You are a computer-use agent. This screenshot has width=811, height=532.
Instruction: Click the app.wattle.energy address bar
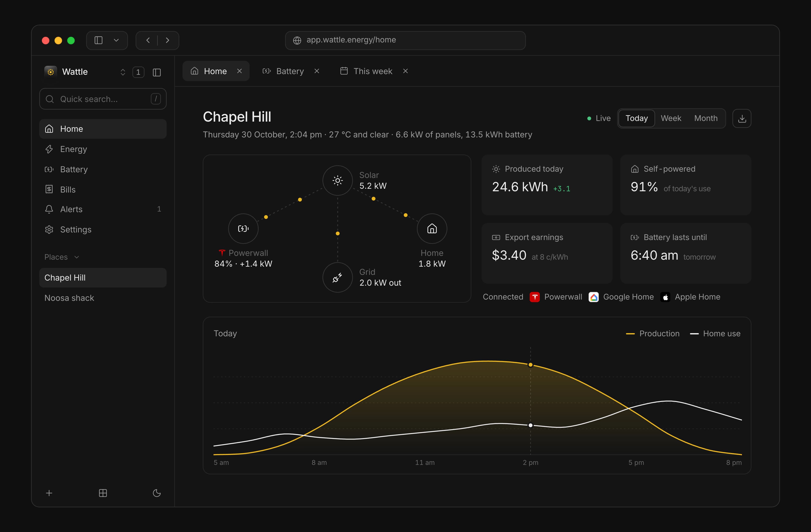point(405,40)
